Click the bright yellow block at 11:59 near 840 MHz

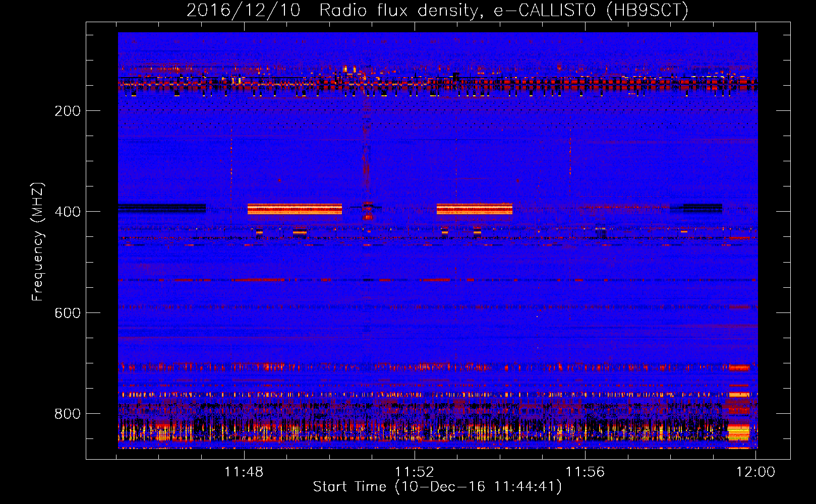(x=738, y=432)
